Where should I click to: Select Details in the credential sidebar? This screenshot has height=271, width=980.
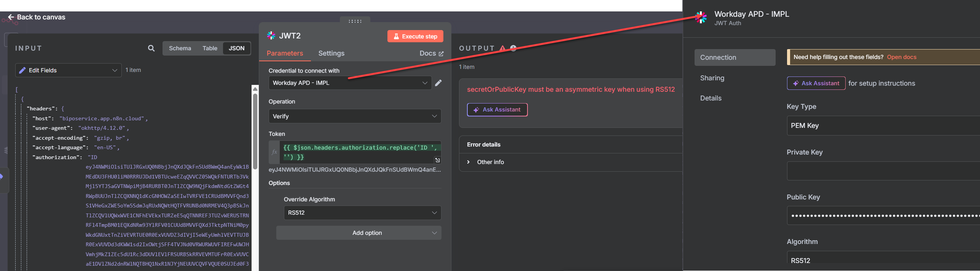[x=711, y=98]
